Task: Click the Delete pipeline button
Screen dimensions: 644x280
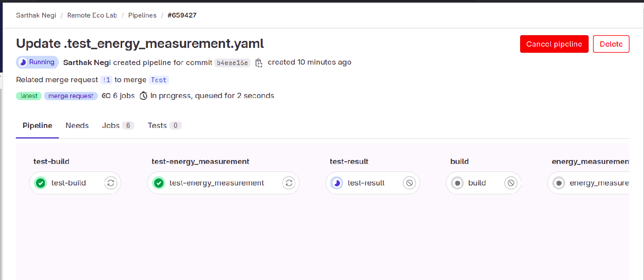Action: point(611,44)
